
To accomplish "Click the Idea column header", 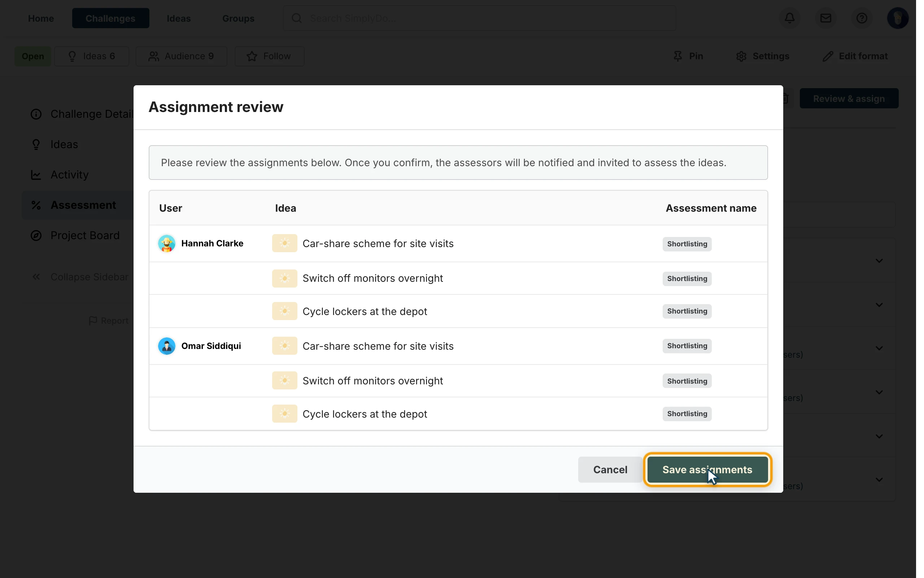I will (285, 208).
